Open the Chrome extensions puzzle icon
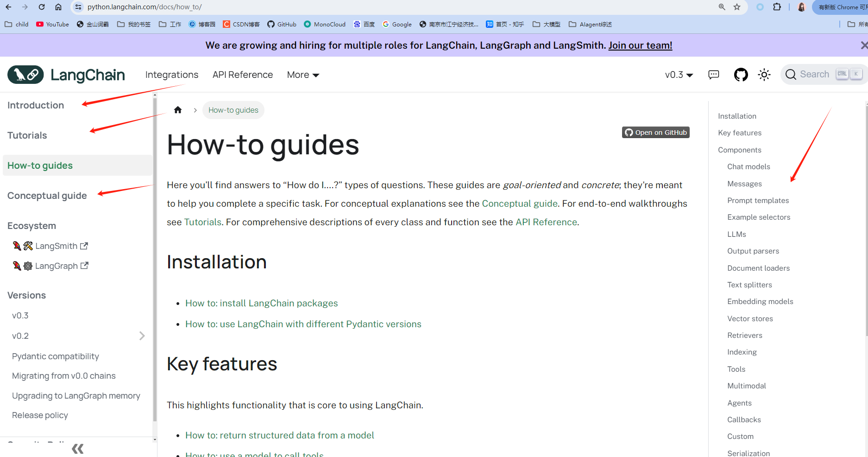Viewport: 868px width, 457px height. [x=777, y=7]
